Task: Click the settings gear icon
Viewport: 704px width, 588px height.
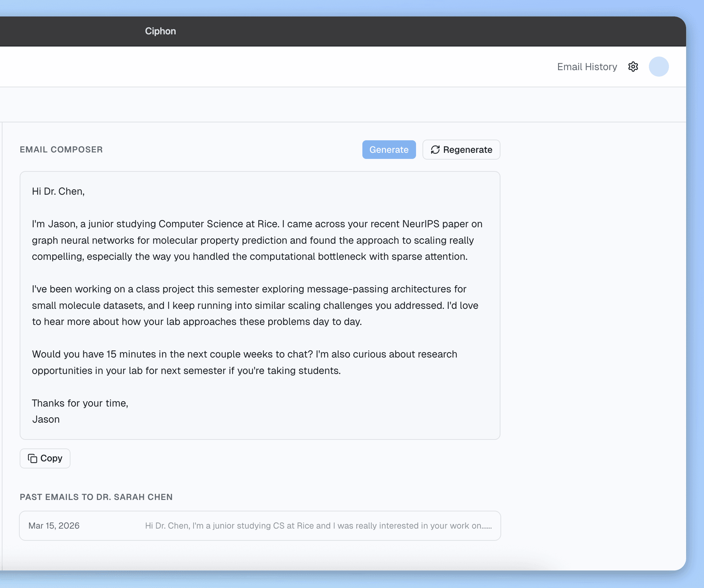Action: point(633,67)
